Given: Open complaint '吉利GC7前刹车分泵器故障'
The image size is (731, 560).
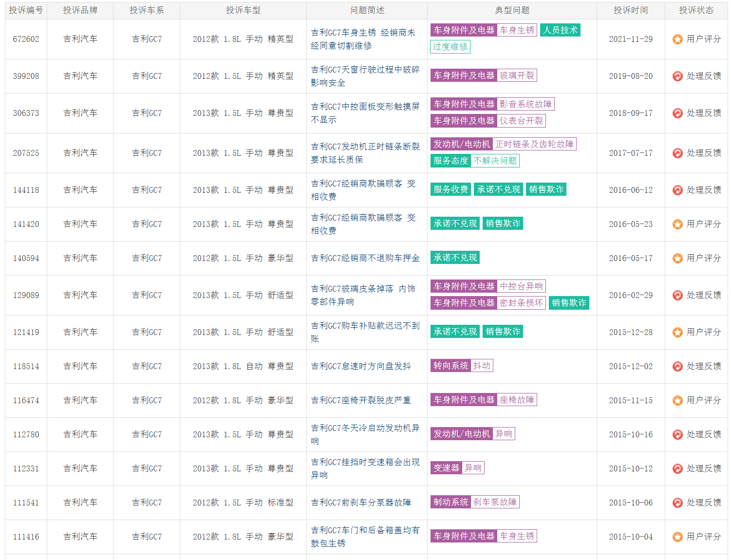Looking at the screenshot, I should coord(361,503).
